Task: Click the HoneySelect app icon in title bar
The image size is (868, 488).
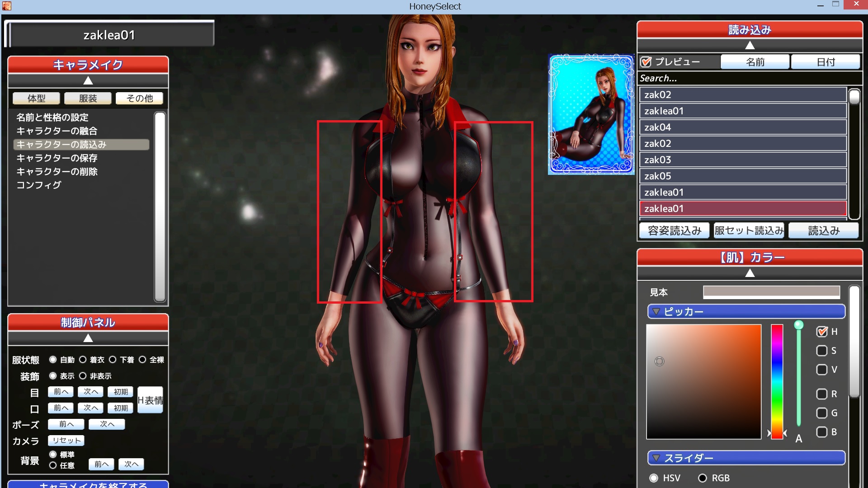Action: point(6,6)
